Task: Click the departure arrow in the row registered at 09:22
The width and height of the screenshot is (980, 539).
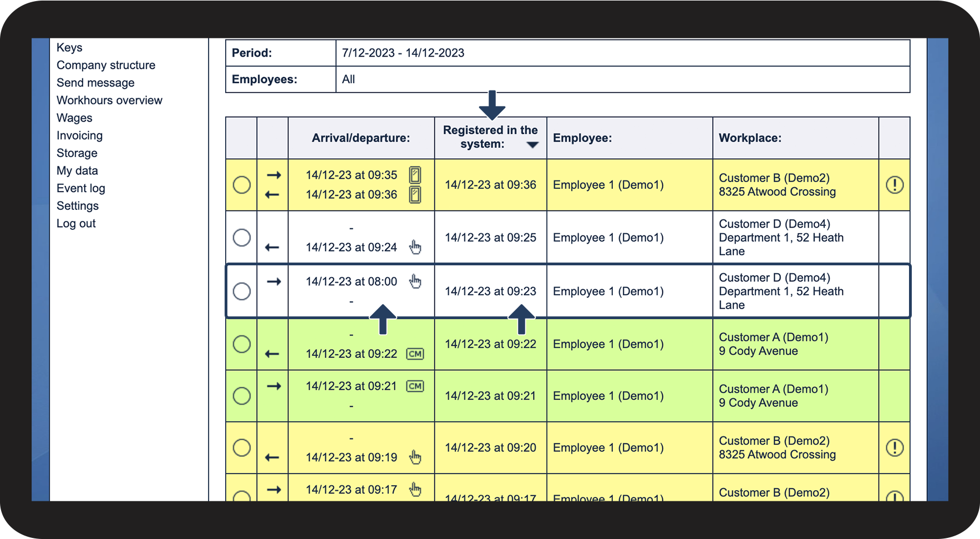Action: pyautogui.click(x=272, y=354)
